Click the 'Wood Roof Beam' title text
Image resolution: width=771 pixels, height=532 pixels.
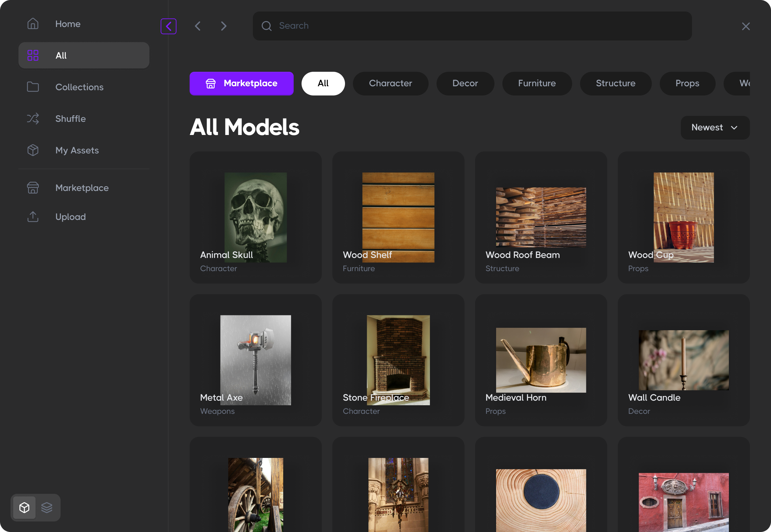(522, 255)
